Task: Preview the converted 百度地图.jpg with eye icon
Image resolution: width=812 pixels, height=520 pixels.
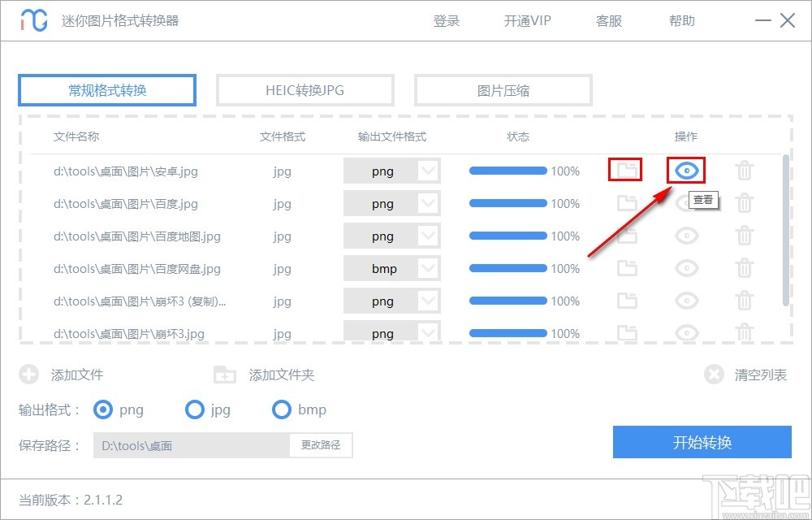Action: point(686,236)
